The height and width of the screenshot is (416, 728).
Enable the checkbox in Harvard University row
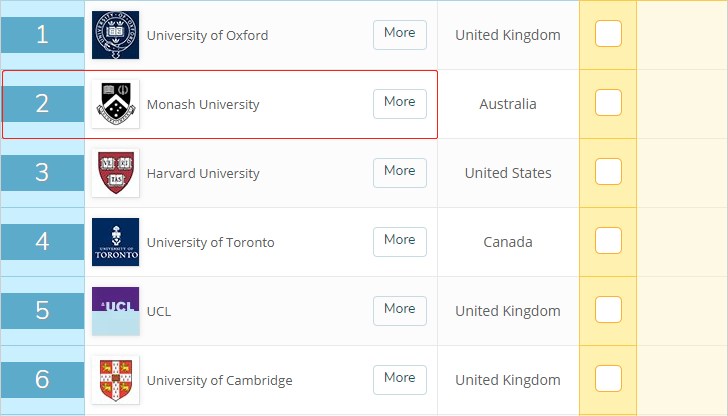608,171
